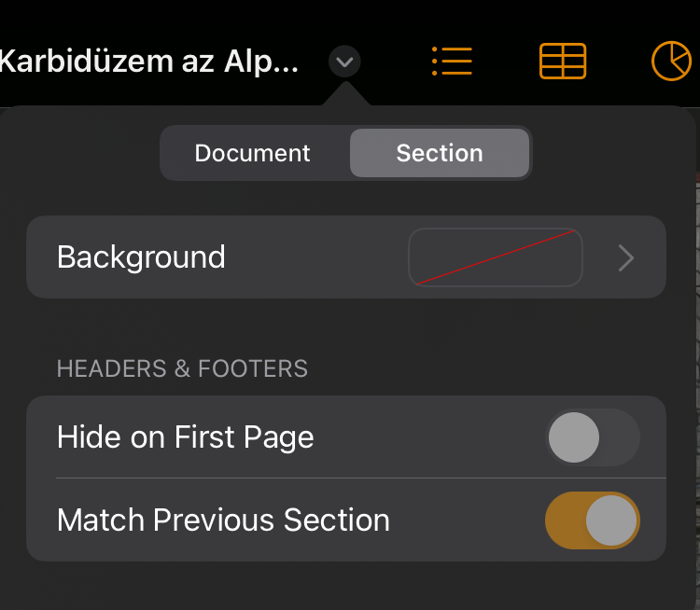
Task: Switch to the Document tab
Action: click(x=253, y=153)
